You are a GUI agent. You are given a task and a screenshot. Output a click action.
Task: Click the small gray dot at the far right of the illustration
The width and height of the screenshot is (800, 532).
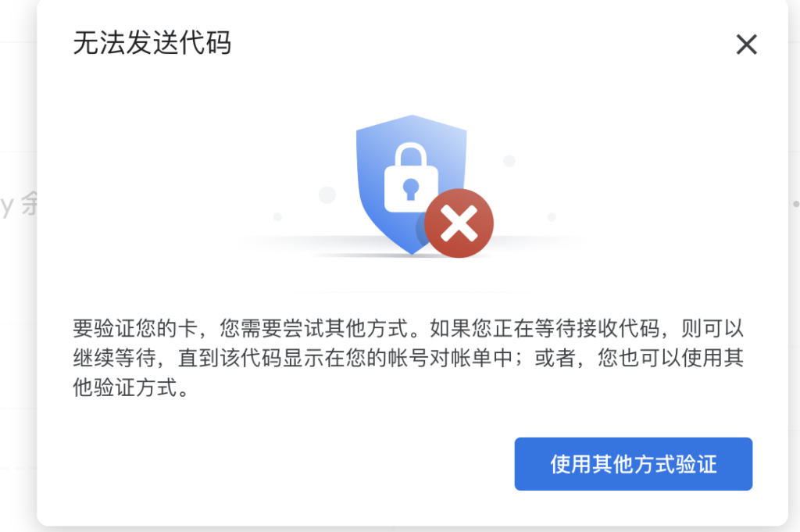(552, 217)
